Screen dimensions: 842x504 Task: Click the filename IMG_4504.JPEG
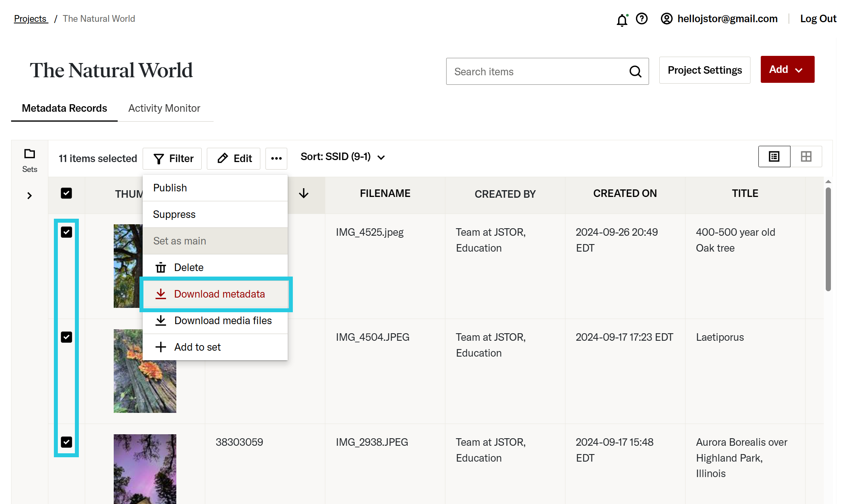[x=372, y=337]
